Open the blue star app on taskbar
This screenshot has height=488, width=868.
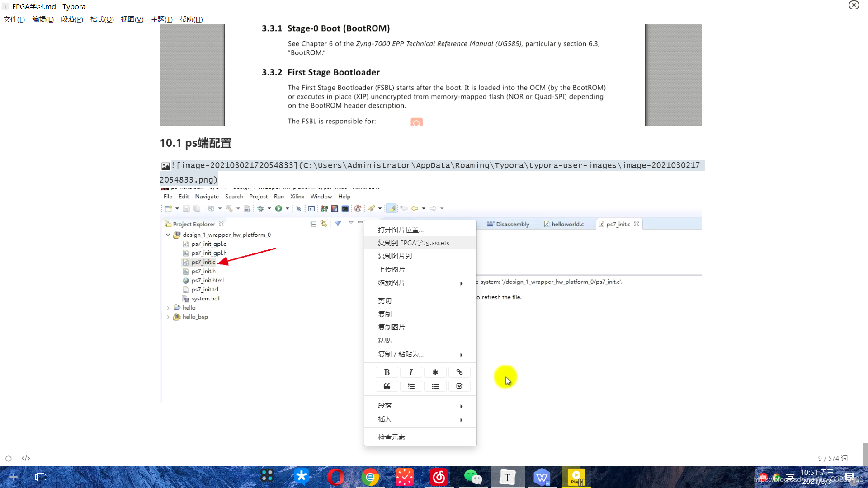302,476
